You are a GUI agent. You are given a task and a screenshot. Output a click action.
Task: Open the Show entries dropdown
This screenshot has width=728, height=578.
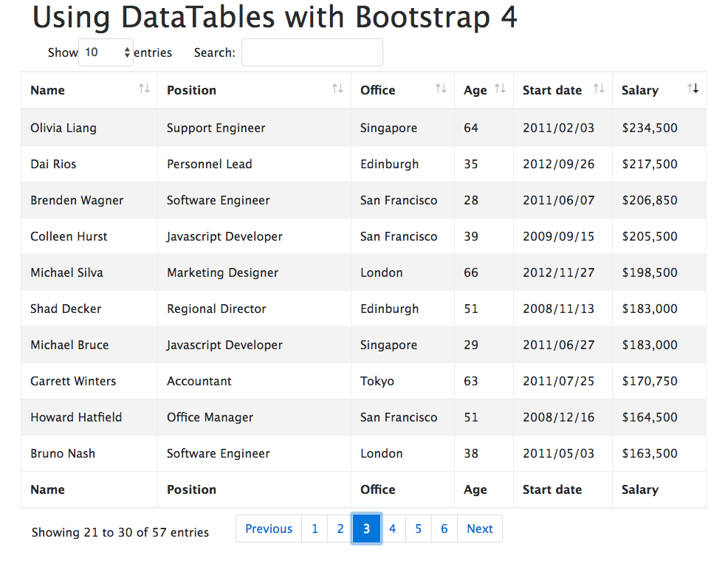pyautogui.click(x=106, y=52)
